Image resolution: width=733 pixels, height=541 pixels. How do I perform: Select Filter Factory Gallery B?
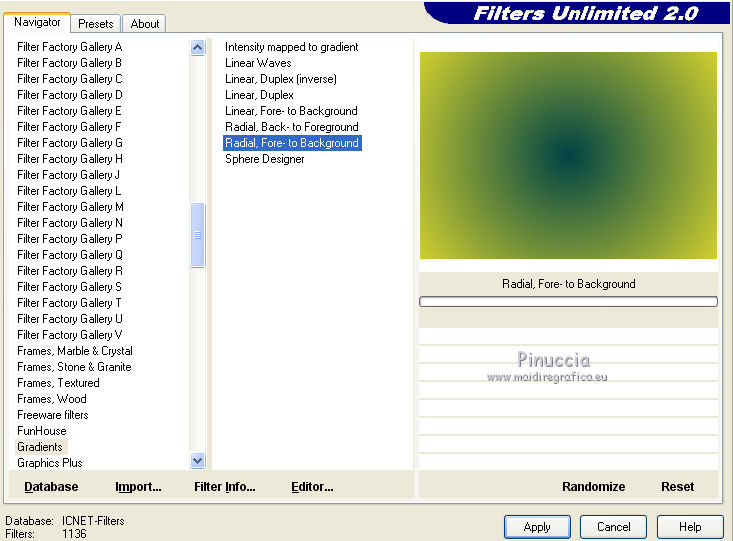(x=70, y=63)
